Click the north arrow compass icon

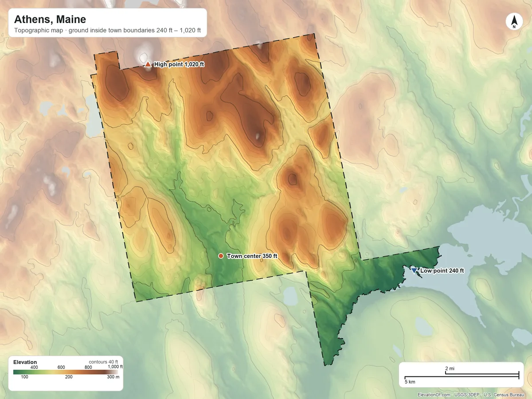514,22
